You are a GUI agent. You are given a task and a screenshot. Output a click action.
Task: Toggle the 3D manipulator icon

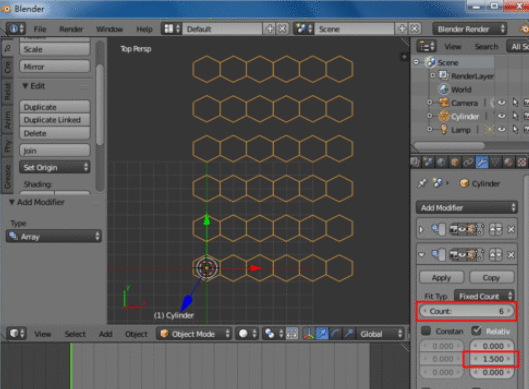(308, 334)
